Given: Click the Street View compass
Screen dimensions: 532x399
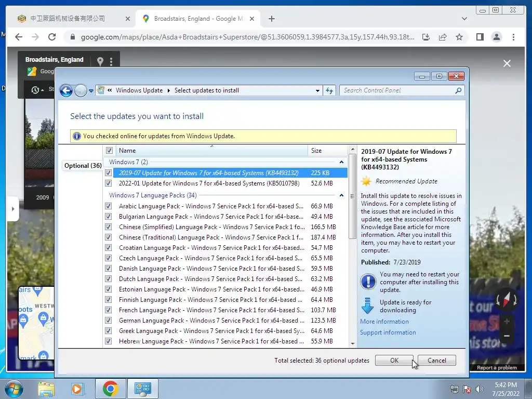Looking at the screenshot, I should click(507, 300).
